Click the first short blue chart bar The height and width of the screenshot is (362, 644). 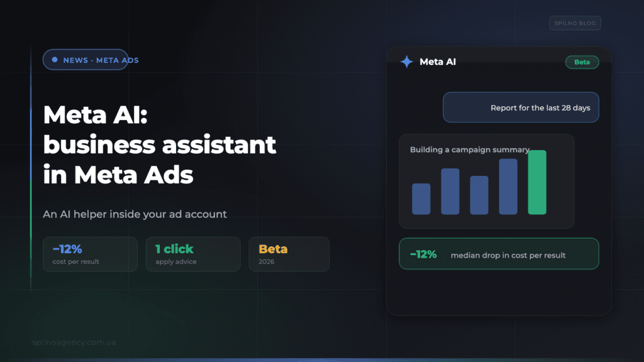click(421, 199)
